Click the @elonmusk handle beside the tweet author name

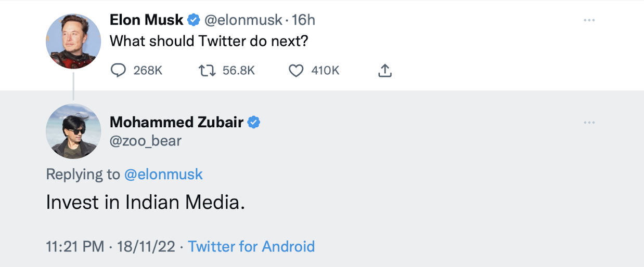(242, 20)
